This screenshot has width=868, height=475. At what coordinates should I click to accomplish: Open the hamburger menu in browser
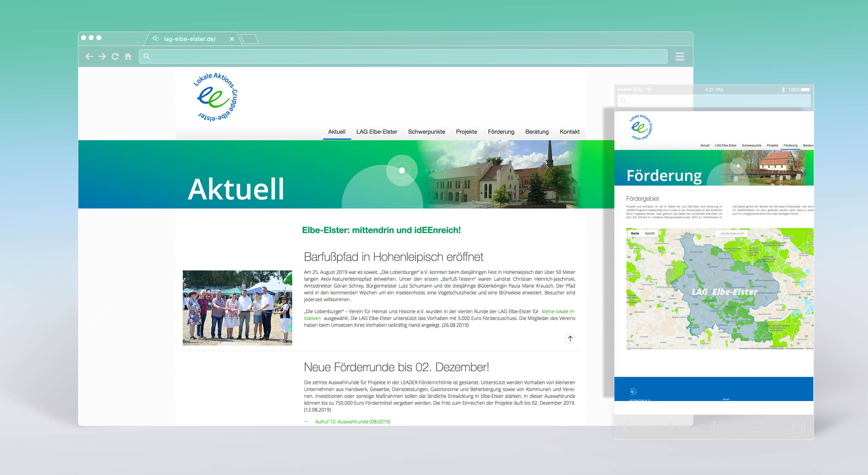[x=679, y=56]
